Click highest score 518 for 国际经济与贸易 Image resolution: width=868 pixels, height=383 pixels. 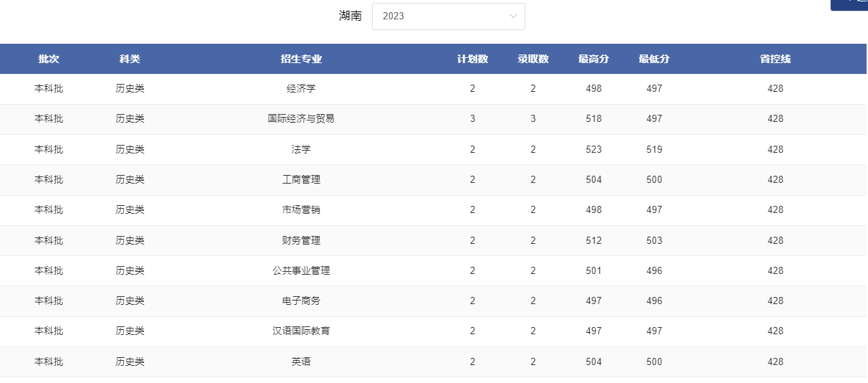[x=593, y=119]
